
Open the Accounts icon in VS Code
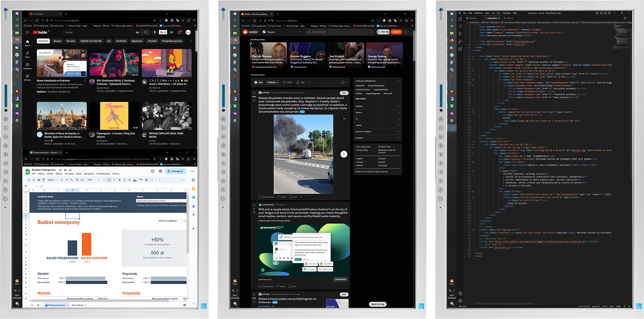460,294
